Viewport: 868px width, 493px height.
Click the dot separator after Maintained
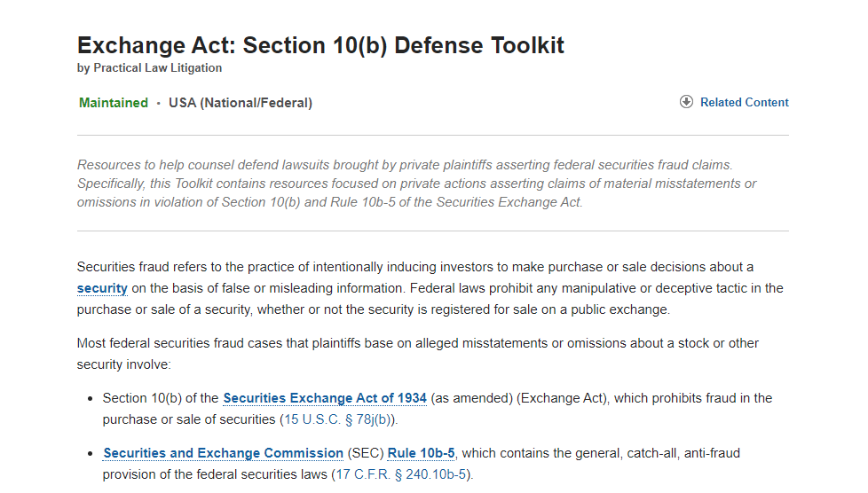coord(158,104)
